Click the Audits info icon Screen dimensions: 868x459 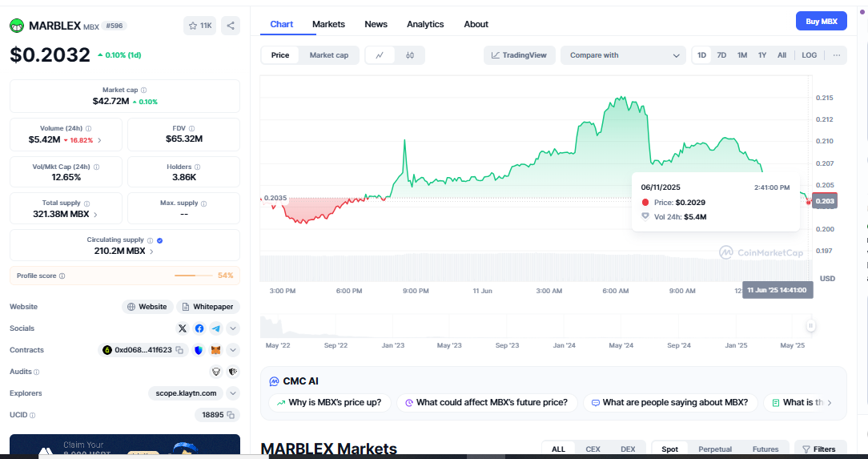click(x=37, y=372)
